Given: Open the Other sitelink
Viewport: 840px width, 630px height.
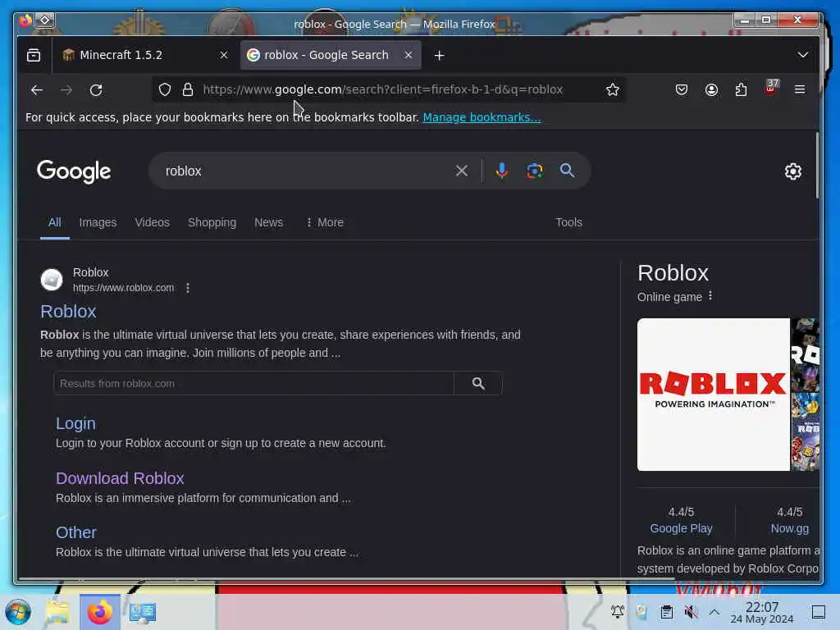Looking at the screenshot, I should pos(76,532).
